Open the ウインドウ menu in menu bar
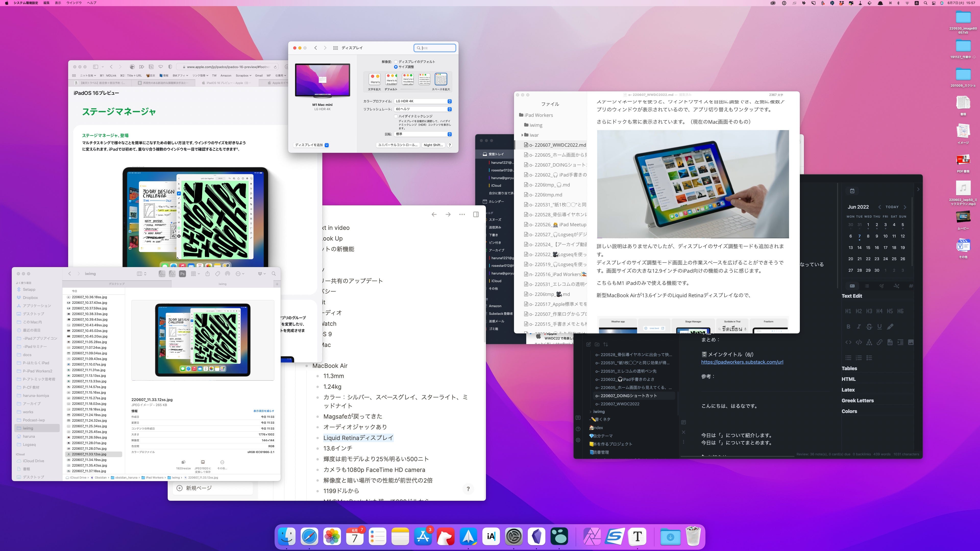The image size is (980, 551). tap(74, 3)
